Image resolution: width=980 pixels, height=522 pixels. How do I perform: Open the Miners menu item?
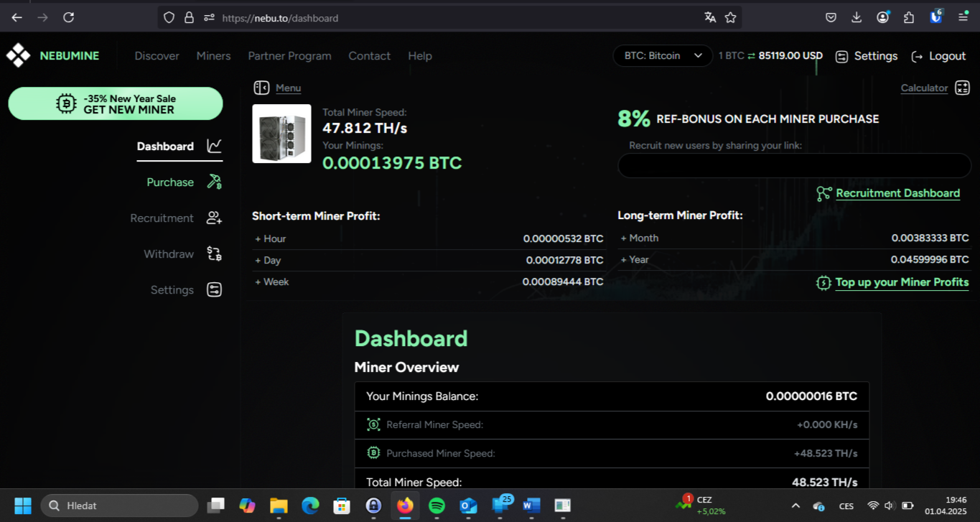(213, 56)
